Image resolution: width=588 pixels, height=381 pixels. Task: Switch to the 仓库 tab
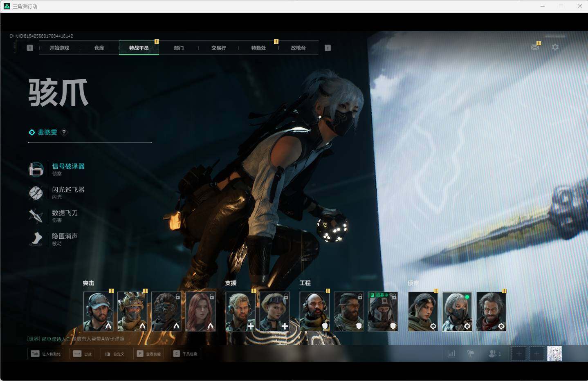pos(99,48)
